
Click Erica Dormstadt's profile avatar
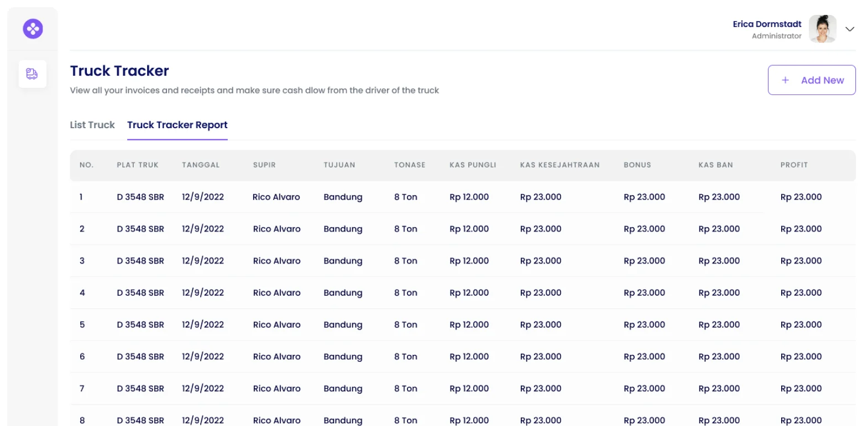click(822, 29)
